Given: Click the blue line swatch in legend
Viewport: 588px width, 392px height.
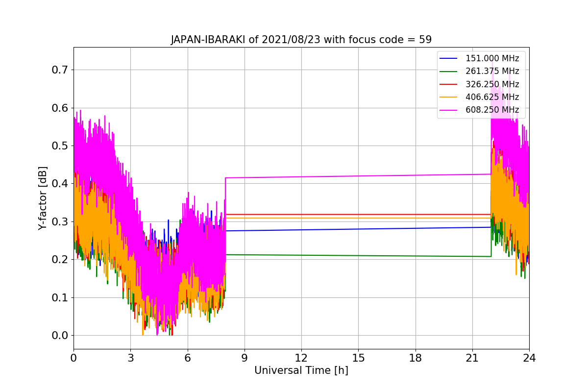Looking at the screenshot, I should coord(449,59).
